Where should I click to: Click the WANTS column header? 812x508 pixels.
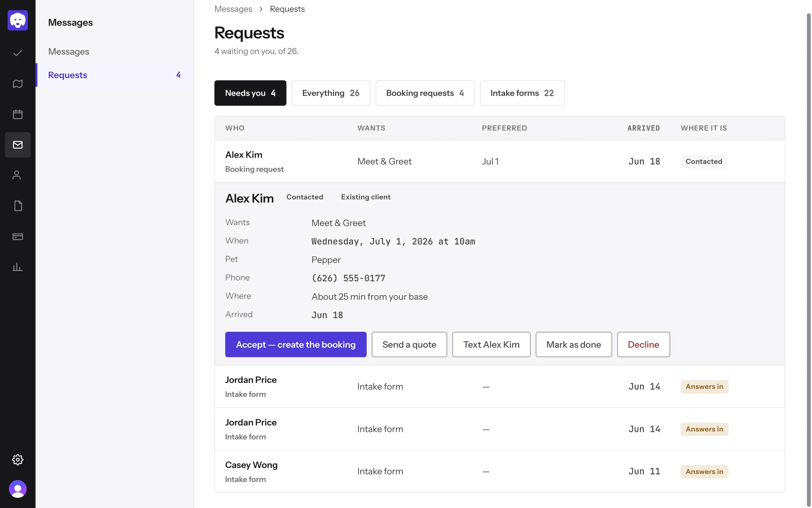[371, 128]
